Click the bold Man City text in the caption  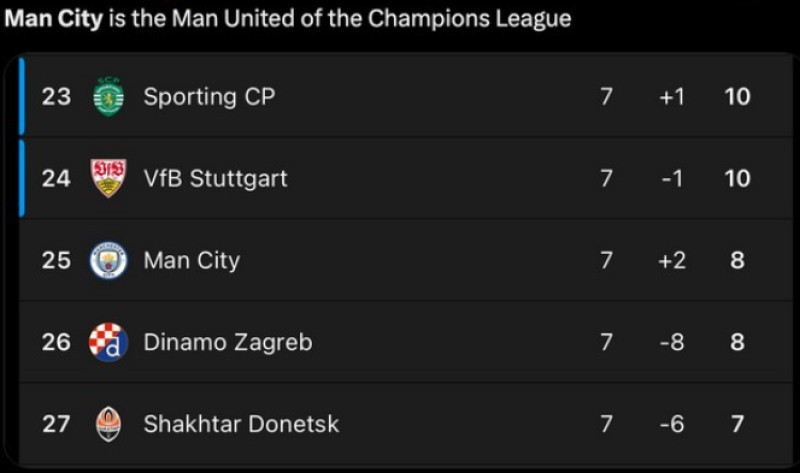[54, 19]
